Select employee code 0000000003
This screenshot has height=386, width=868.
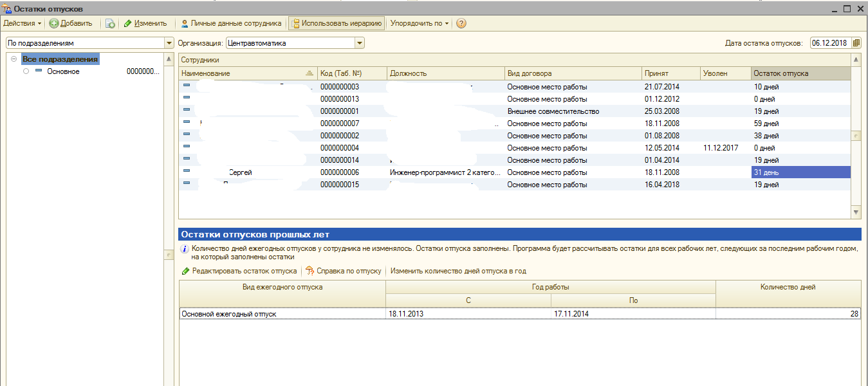pos(340,87)
